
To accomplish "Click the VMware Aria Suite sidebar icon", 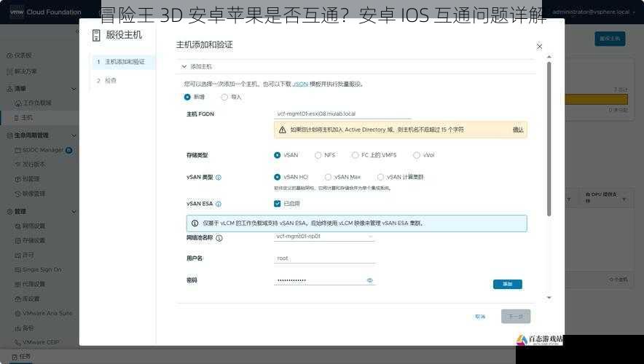I will pyautogui.click(x=17, y=313).
